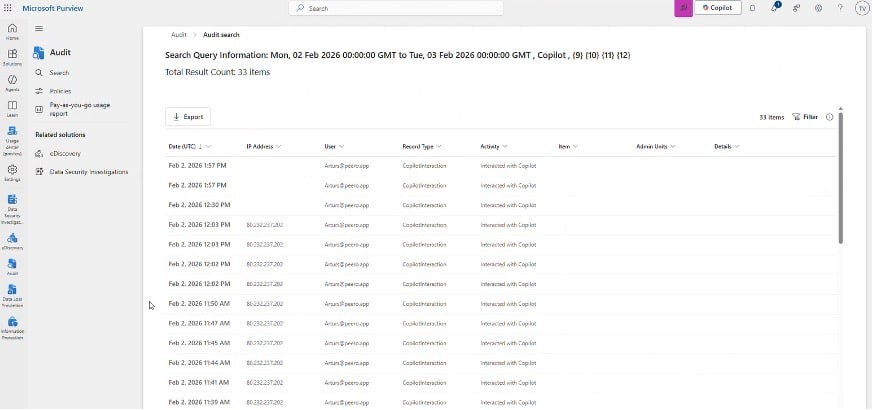
Task: Open Solutions in the left rail
Action: point(12,56)
